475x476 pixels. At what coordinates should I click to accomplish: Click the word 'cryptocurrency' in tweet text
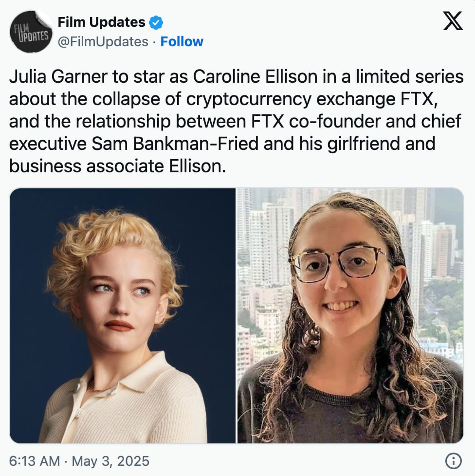pos(249,99)
